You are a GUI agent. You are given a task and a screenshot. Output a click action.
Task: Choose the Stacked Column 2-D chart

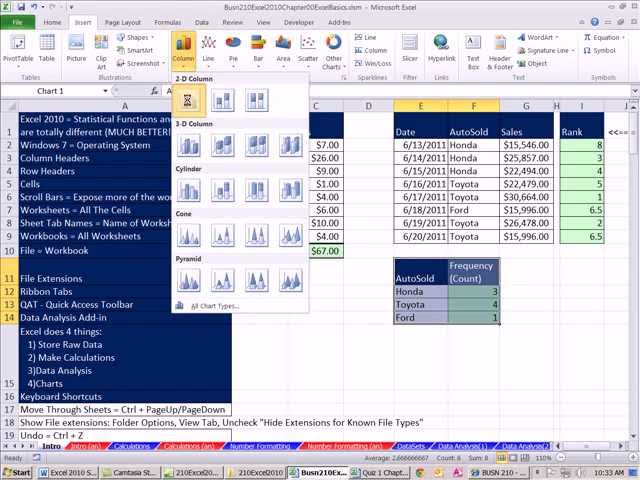tap(222, 100)
